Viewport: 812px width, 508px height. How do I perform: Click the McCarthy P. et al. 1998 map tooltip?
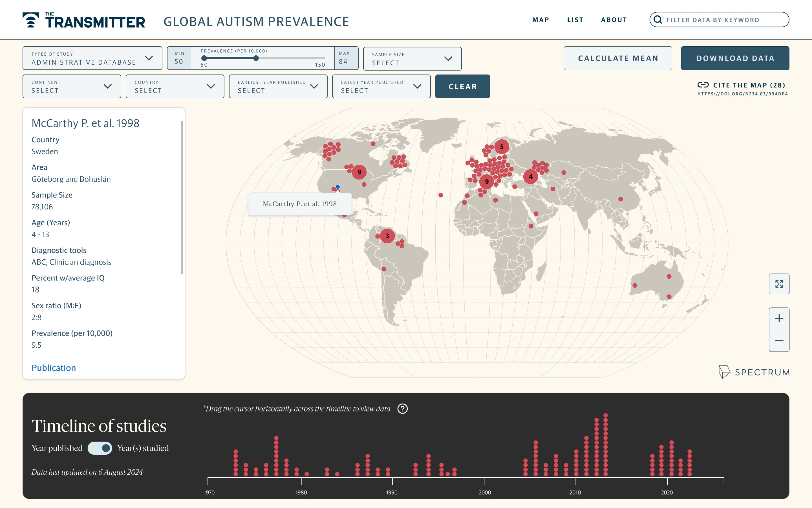pos(300,204)
